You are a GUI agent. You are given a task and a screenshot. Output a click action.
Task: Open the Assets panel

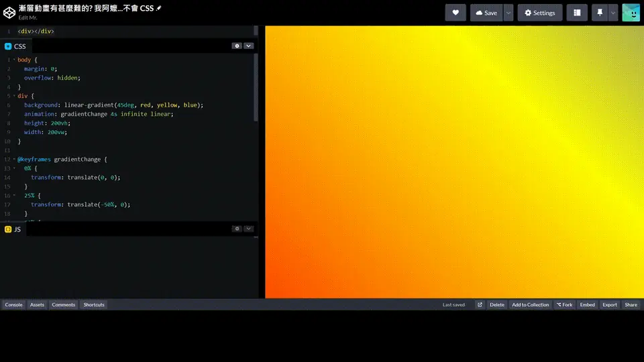37,304
